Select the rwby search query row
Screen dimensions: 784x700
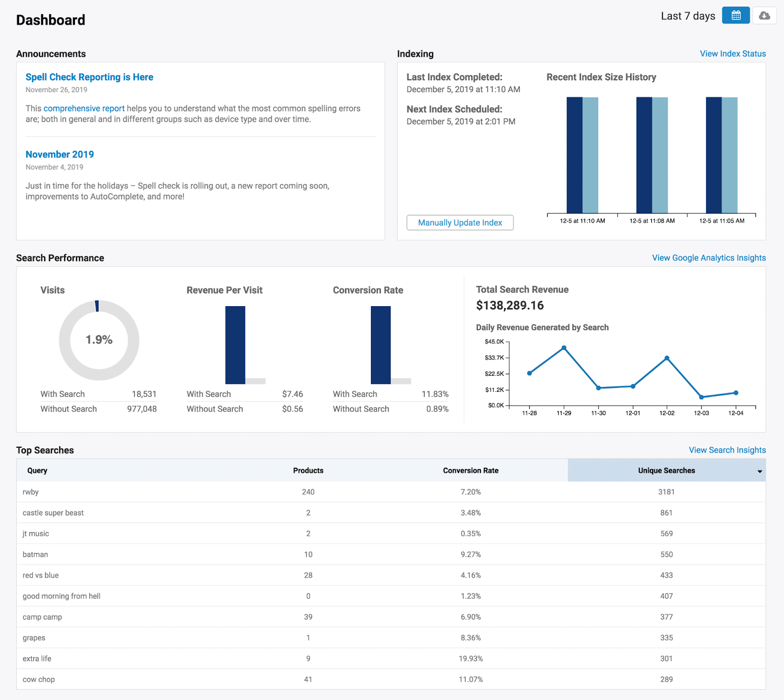30,492
